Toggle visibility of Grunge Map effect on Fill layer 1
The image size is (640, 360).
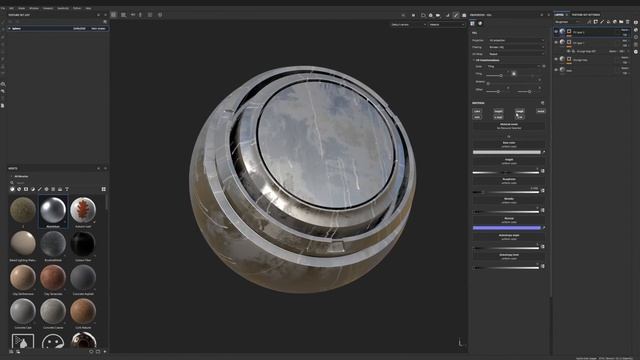pyautogui.click(x=569, y=51)
